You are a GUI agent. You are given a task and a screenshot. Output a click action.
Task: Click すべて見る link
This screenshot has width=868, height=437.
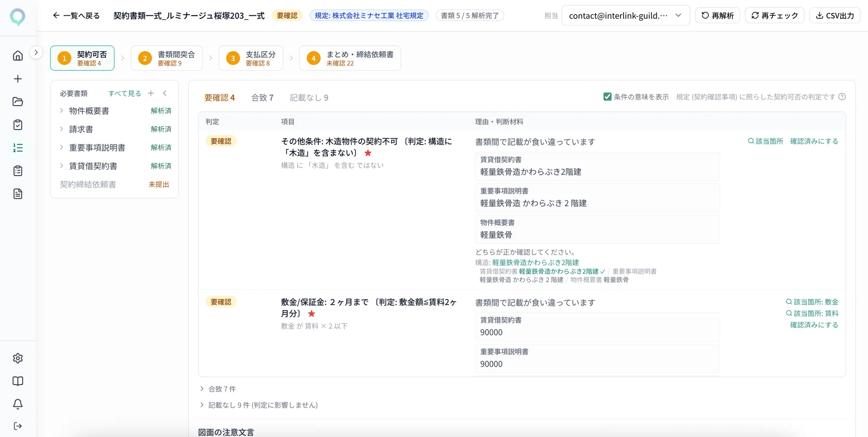124,93
